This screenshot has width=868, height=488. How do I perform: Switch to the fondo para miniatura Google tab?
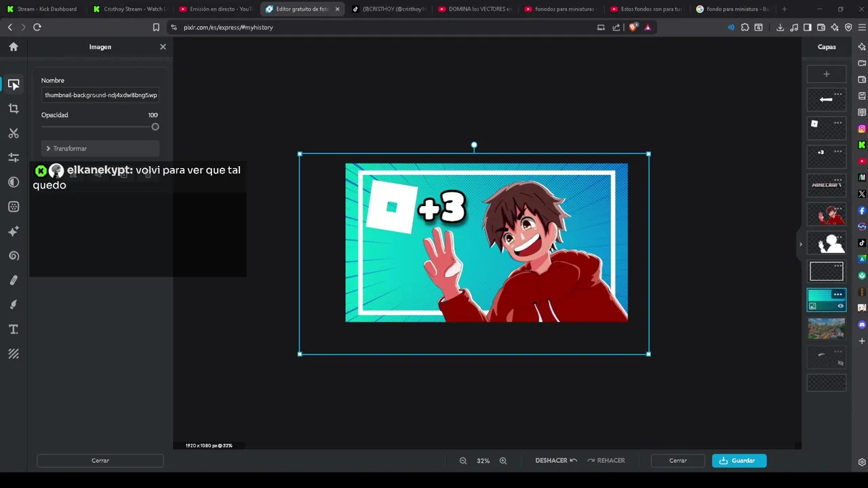pos(733,9)
